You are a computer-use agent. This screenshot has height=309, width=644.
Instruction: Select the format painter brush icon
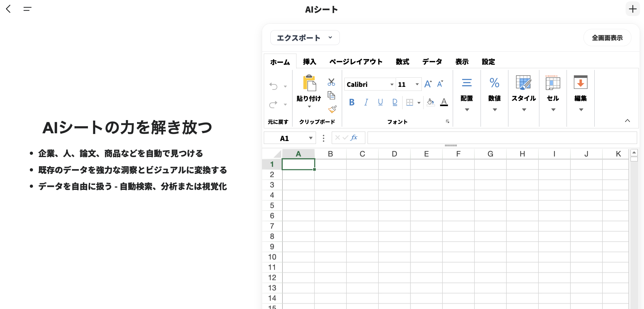[x=332, y=109]
